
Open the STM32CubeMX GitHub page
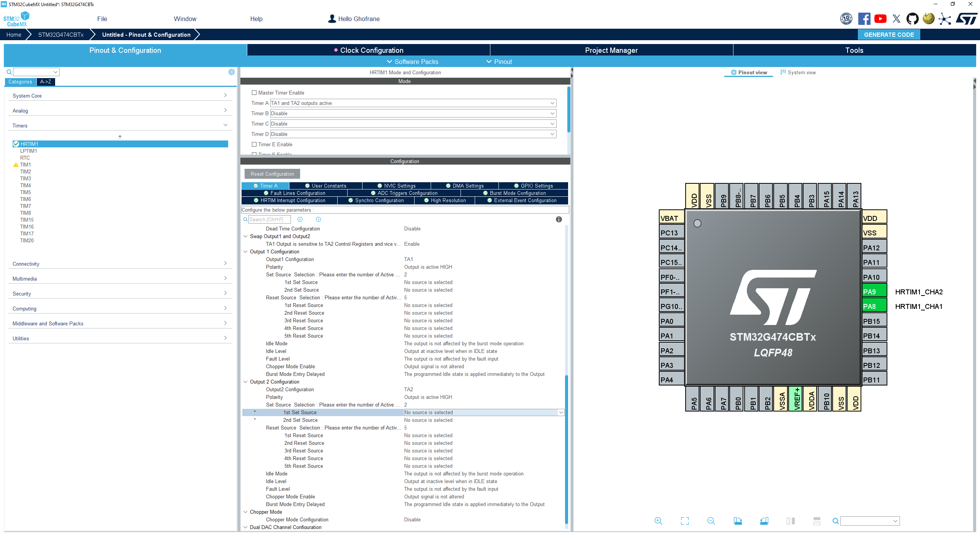pos(913,18)
